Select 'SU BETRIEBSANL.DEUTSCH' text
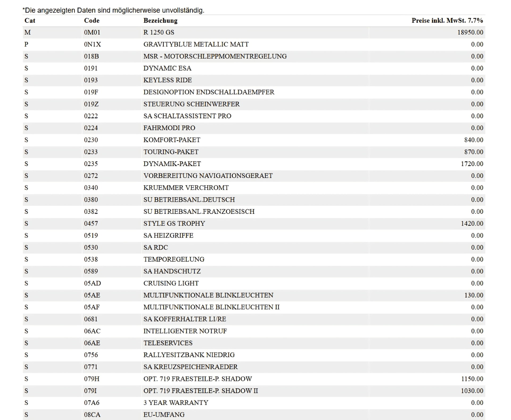This screenshot has width=511, height=420. pyautogui.click(x=189, y=200)
